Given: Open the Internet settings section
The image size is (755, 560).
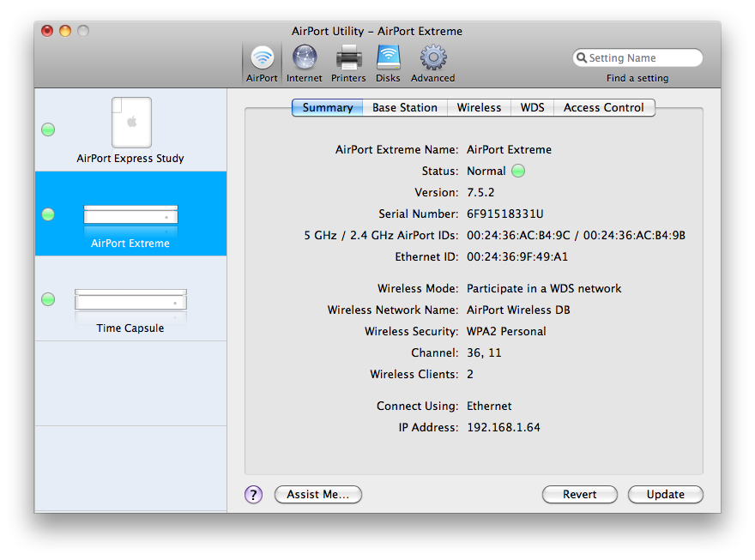Looking at the screenshot, I should pyautogui.click(x=305, y=63).
